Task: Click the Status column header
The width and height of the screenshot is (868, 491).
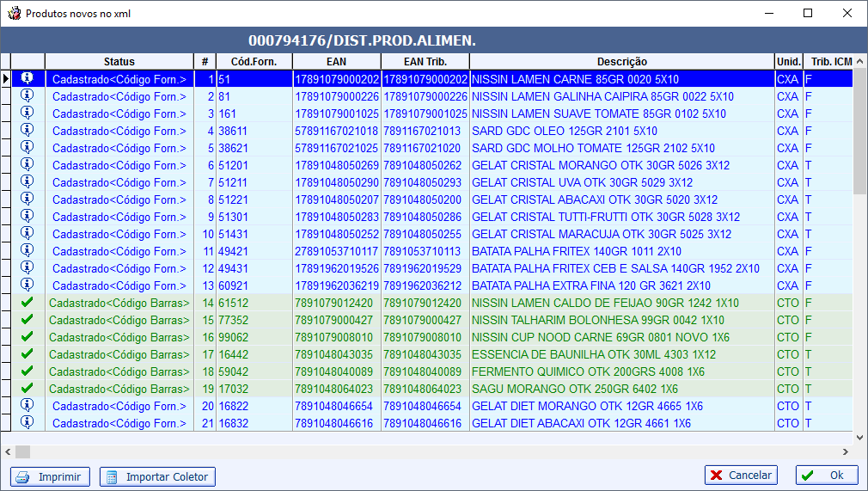Action: 119,62
